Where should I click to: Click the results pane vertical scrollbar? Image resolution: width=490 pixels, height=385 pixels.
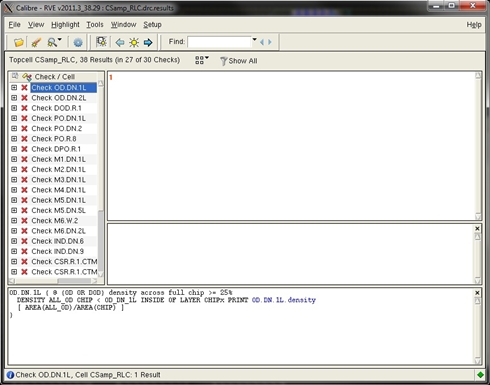coord(478,146)
